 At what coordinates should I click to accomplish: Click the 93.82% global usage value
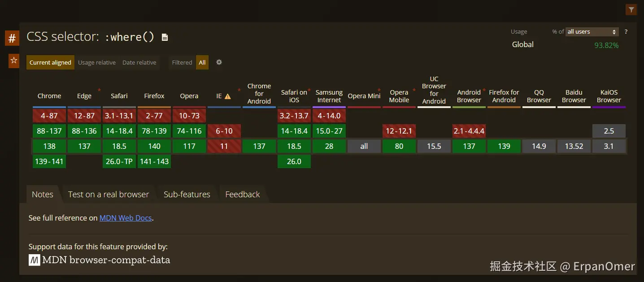pos(606,45)
